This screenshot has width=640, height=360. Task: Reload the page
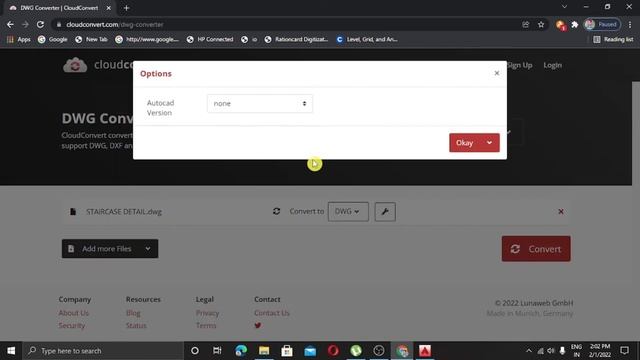click(40, 24)
